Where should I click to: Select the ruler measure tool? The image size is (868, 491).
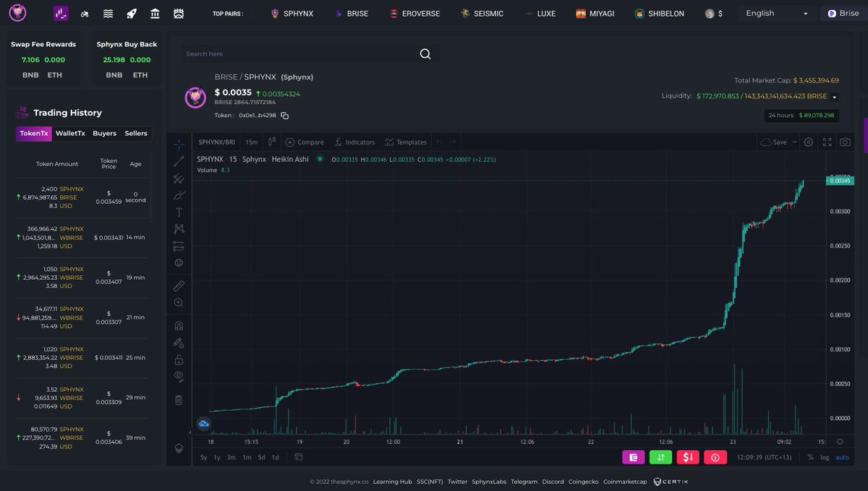coord(179,286)
